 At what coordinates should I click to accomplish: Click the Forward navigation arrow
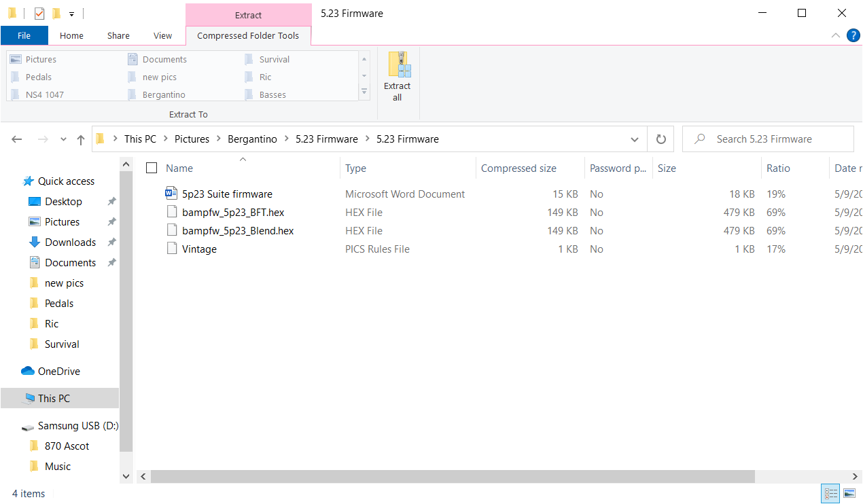(x=42, y=139)
